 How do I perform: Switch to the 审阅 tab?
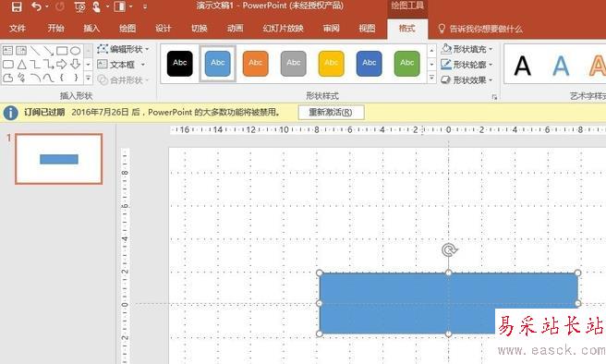click(332, 29)
